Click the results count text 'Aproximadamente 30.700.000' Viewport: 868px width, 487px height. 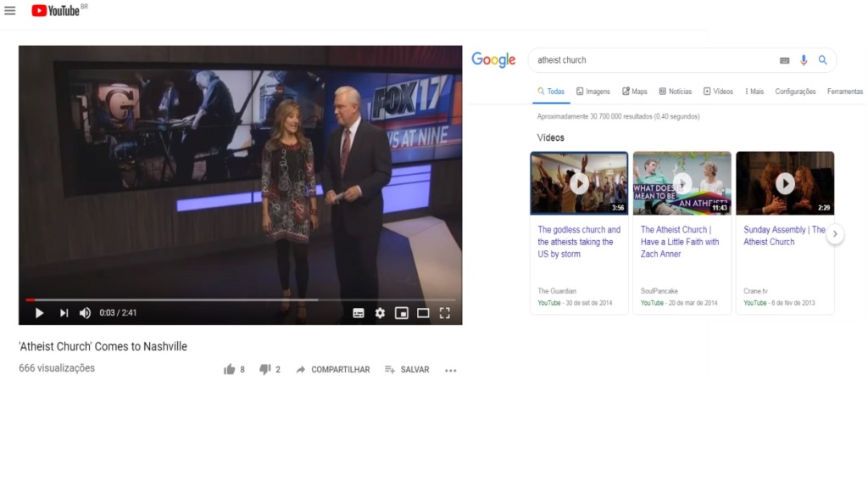(x=618, y=116)
